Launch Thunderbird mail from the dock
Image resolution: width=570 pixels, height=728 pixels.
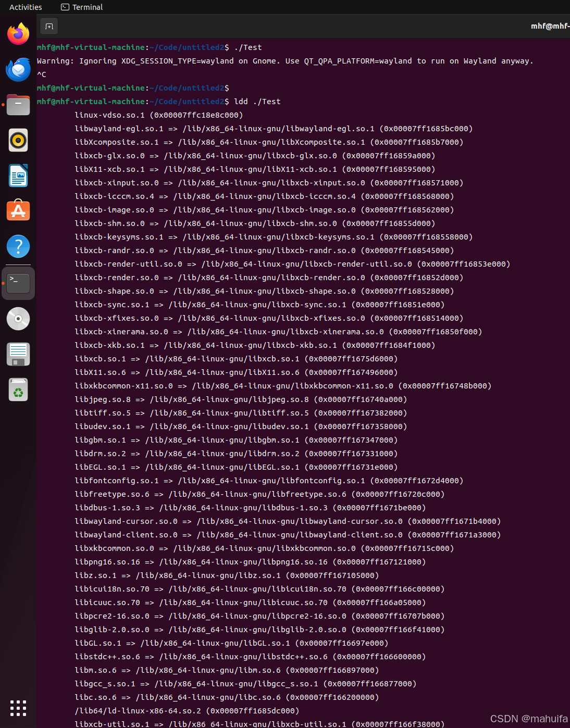18,69
